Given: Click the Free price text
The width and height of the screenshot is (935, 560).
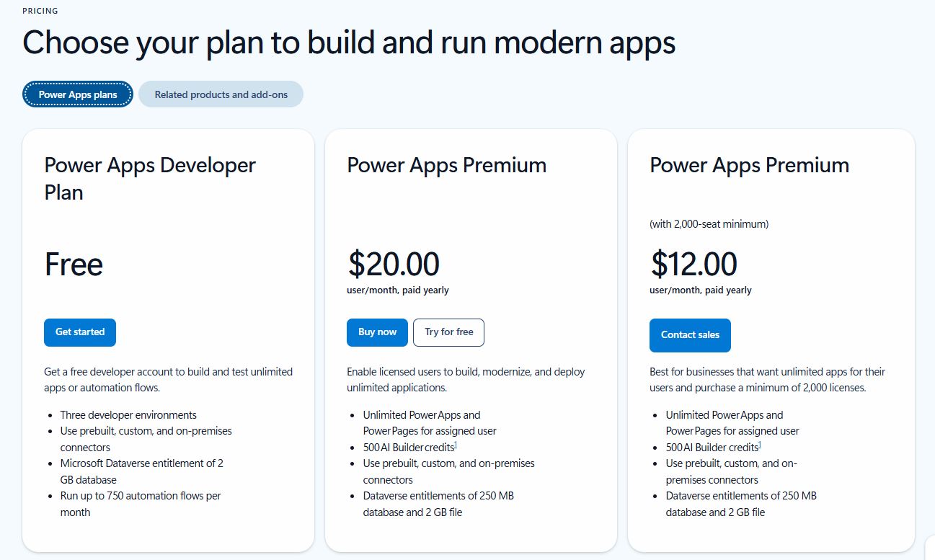Looking at the screenshot, I should [74, 265].
